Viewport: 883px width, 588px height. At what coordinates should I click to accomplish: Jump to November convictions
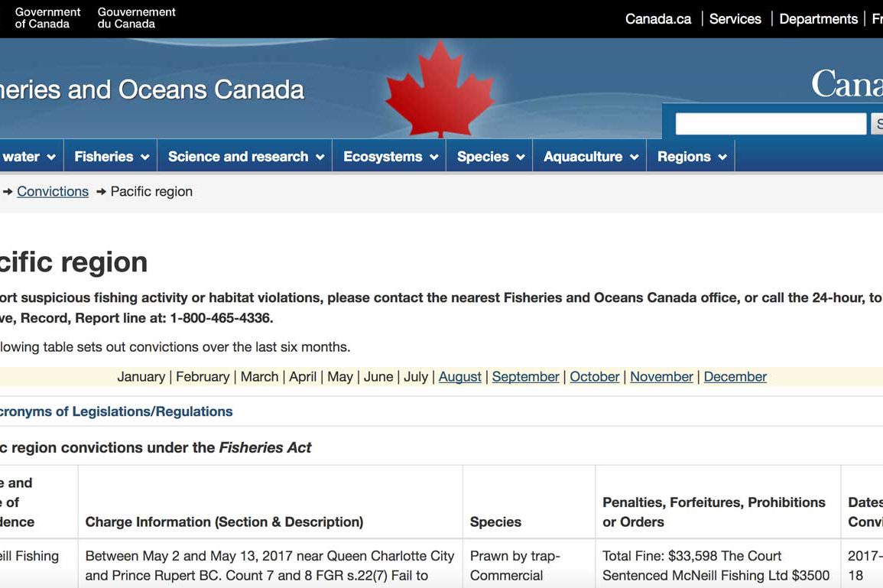click(662, 377)
